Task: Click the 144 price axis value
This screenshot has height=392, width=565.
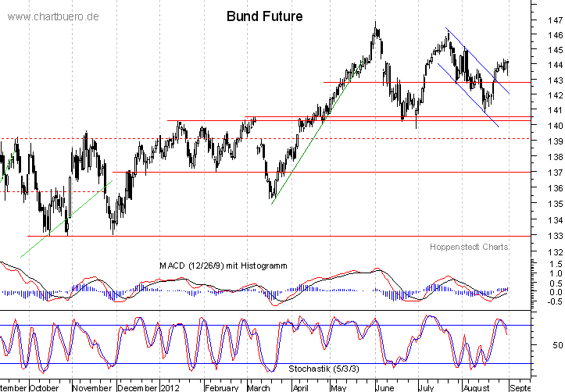Action: coord(555,65)
